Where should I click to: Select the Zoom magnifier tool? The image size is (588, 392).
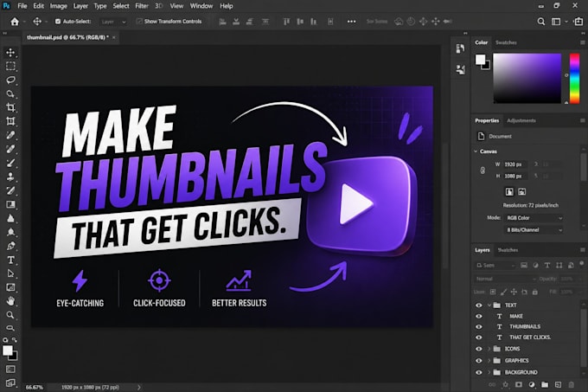(x=10, y=315)
